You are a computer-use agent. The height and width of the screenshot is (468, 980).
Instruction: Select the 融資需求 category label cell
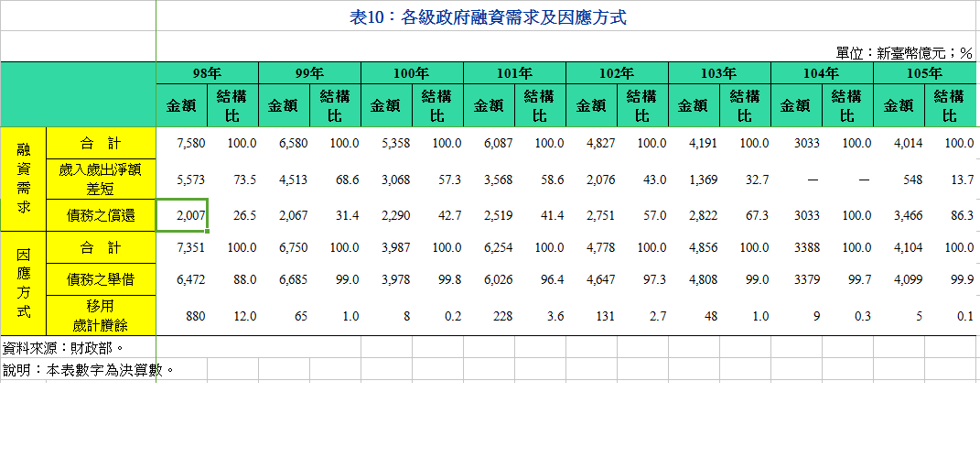click(x=24, y=179)
